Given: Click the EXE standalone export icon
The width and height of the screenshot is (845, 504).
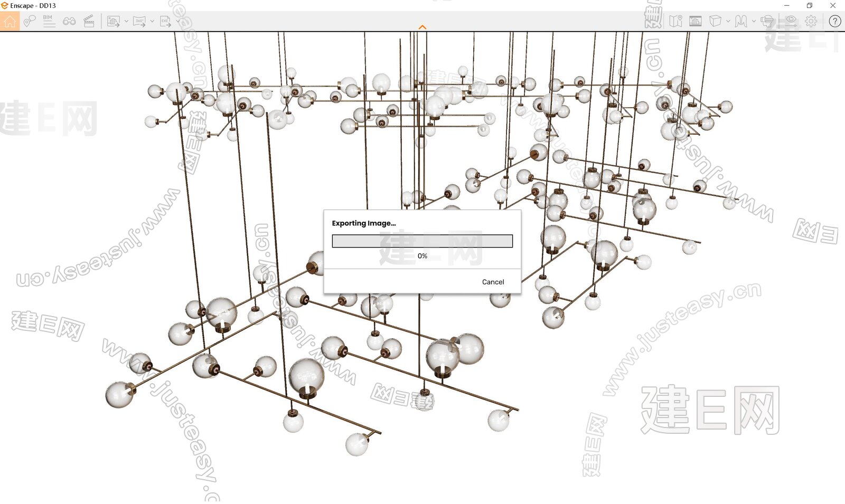Looking at the screenshot, I should coord(165,21).
